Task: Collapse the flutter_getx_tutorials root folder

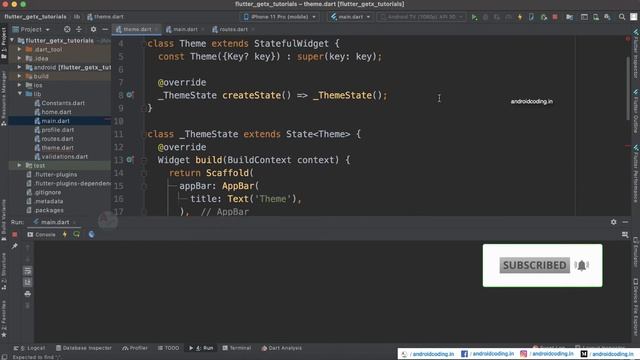Action: pyautogui.click(x=12, y=40)
